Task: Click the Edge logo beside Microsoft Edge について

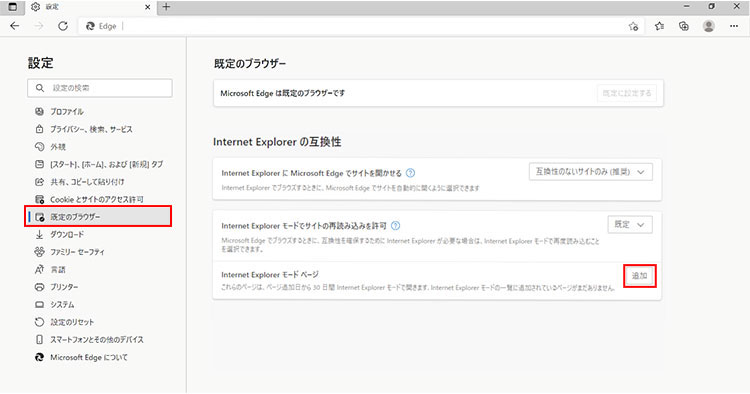Action: click(40, 357)
